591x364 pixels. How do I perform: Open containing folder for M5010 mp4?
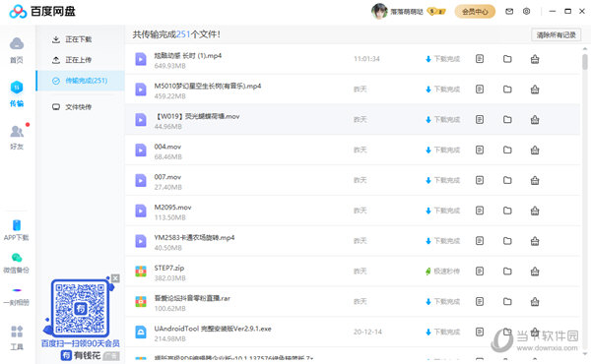tap(507, 90)
